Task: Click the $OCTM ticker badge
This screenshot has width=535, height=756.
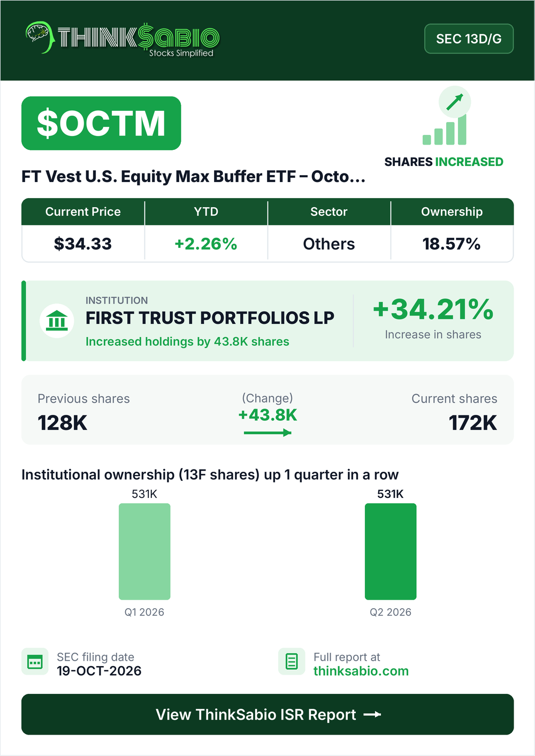Action: tap(101, 123)
